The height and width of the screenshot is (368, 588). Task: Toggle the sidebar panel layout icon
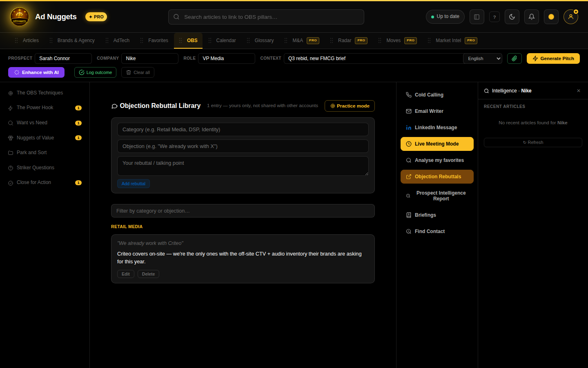point(477,17)
